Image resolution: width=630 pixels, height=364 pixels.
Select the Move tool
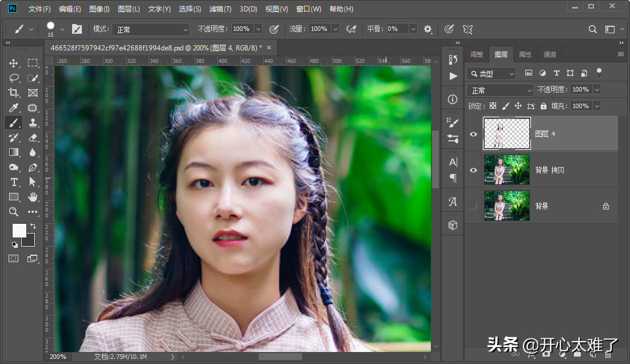tap(14, 63)
